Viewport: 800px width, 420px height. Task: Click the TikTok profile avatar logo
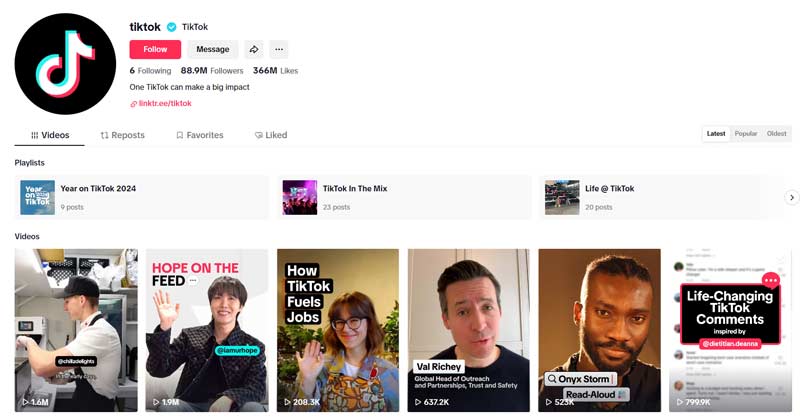pos(65,64)
